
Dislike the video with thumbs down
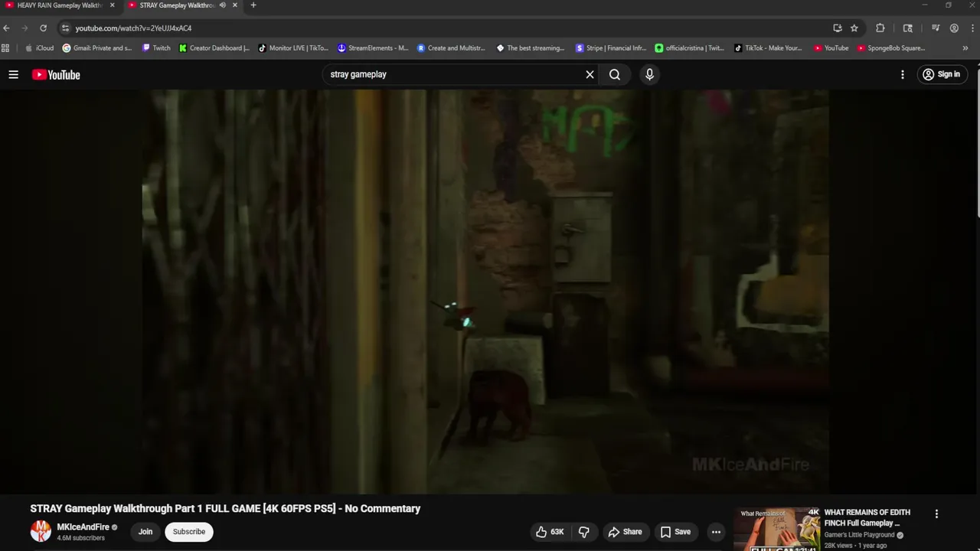(x=584, y=532)
